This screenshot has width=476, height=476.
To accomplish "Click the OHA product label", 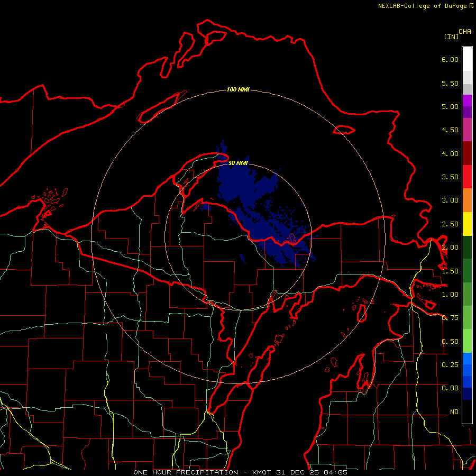I will (465, 31).
